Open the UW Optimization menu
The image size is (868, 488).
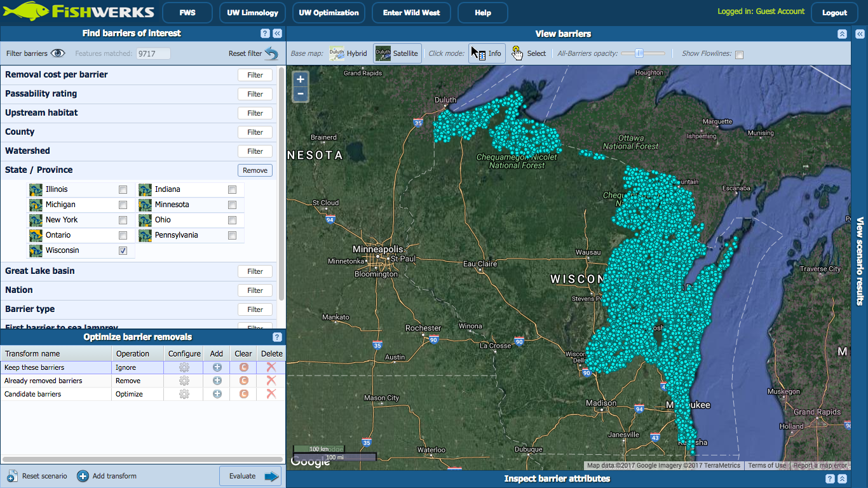(329, 13)
